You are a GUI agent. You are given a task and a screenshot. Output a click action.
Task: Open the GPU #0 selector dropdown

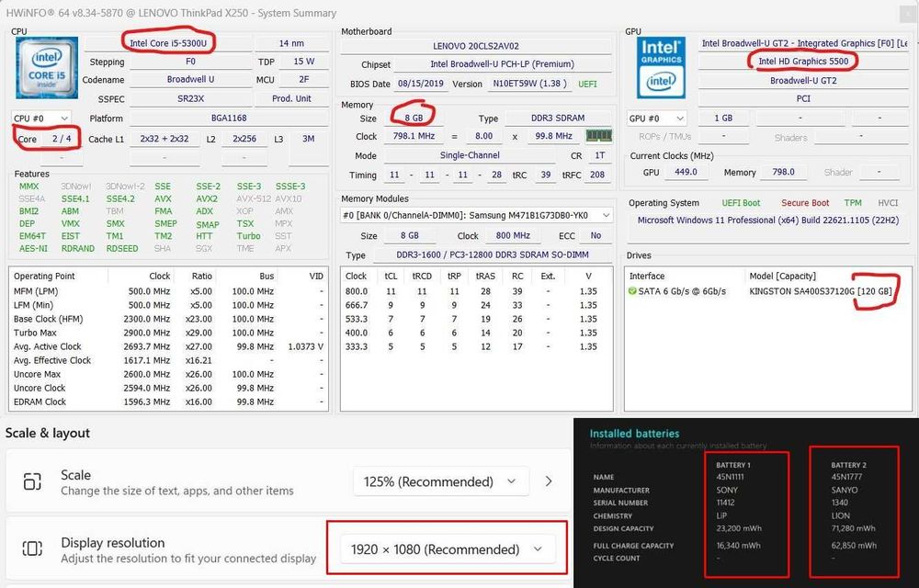click(x=656, y=119)
